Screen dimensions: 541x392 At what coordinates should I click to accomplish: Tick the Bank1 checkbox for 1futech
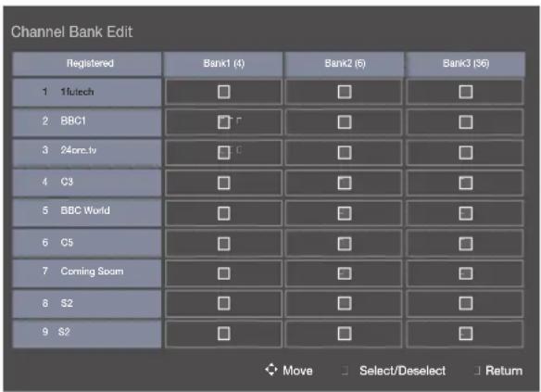[x=224, y=92]
